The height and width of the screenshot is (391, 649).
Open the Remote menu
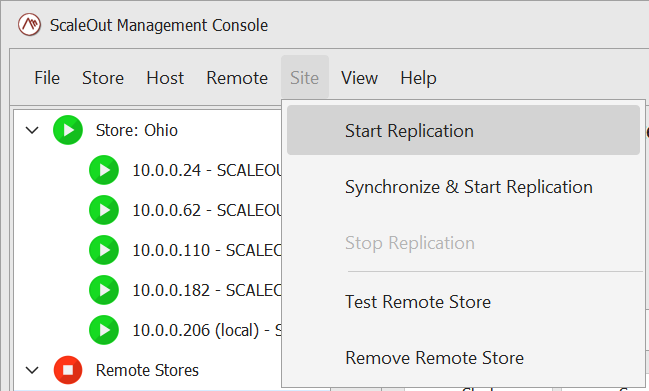(x=237, y=78)
